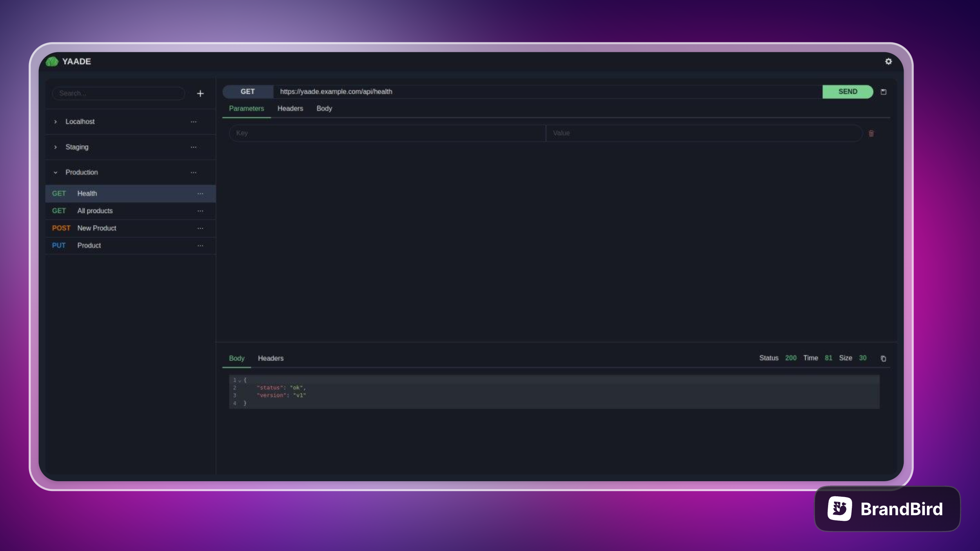Click the parameter Key field

click(x=387, y=133)
